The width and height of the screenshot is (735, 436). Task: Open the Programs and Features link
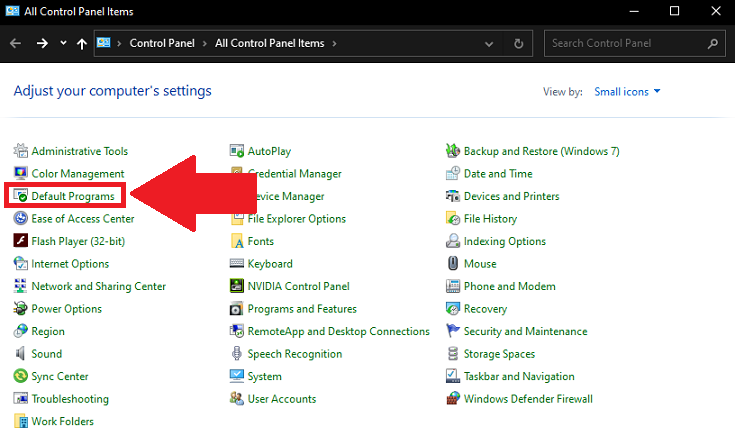301,309
